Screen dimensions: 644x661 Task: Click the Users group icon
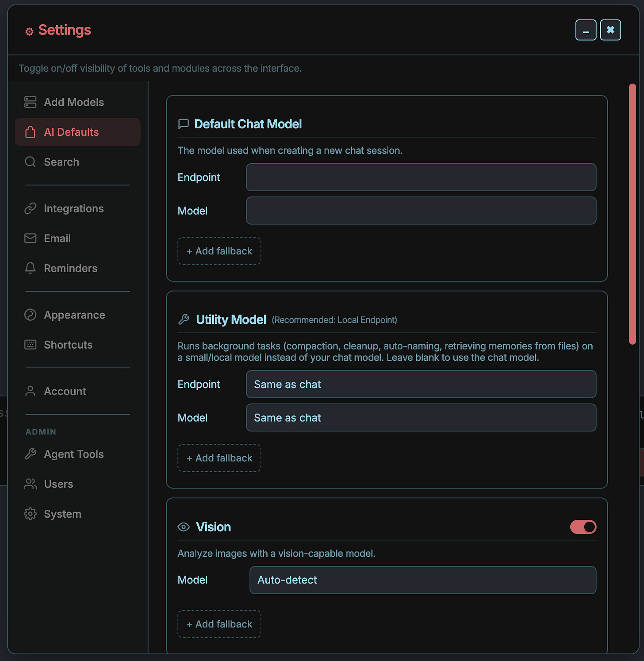point(30,484)
